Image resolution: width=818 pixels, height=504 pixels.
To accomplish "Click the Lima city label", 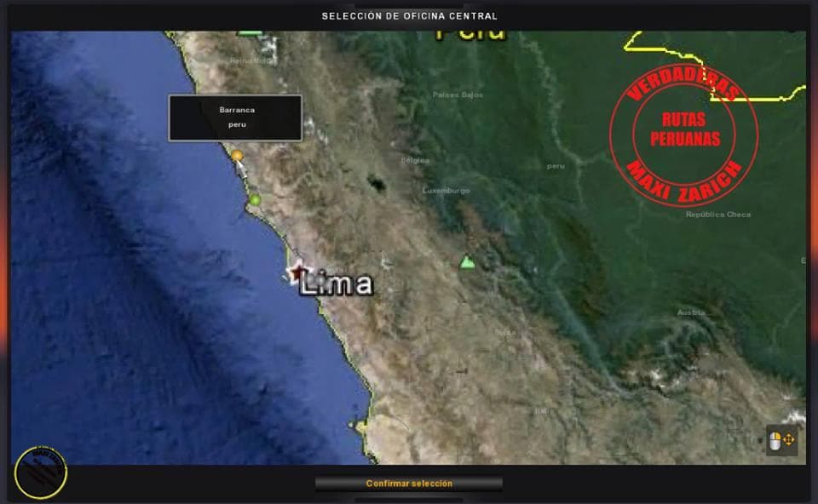I will (337, 284).
